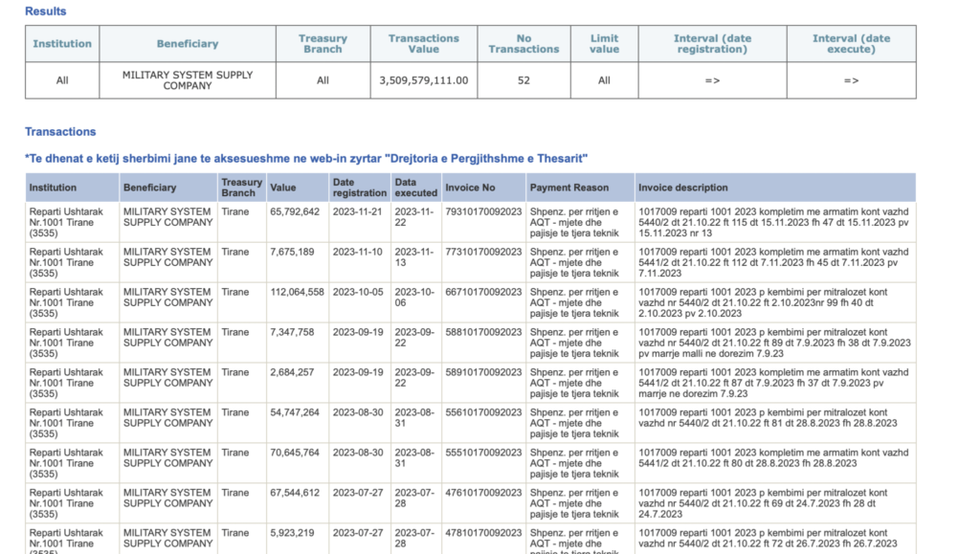This screenshot has width=980, height=554.
Task: Click the Transactions Value column header
Action: pyautogui.click(x=424, y=44)
